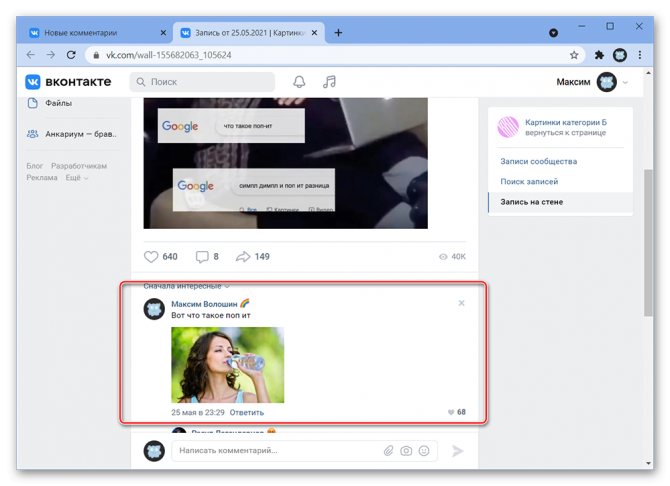Go back in the browser
Viewport: 670px width, 486px height.
pyautogui.click(x=30, y=55)
